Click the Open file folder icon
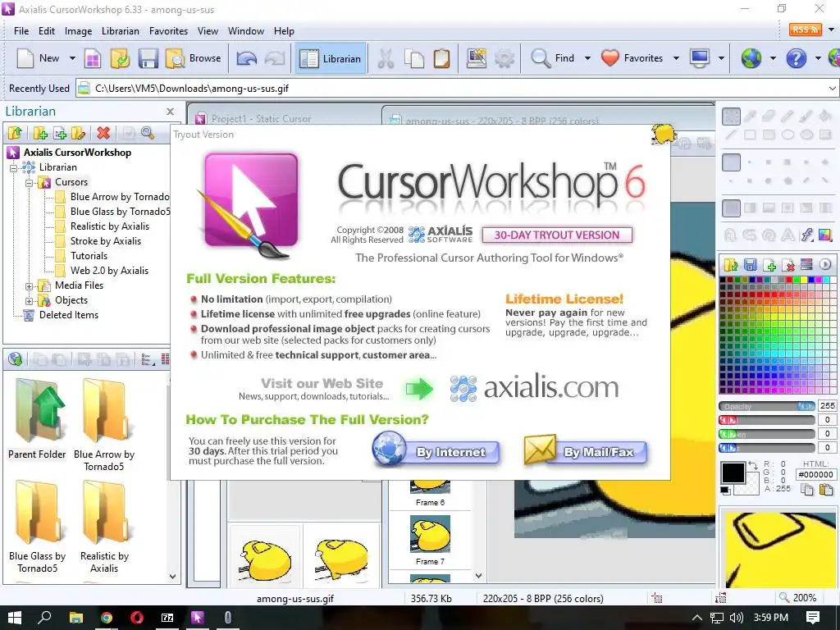This screenshot has height=630, width=840. (x=120, y=58)
